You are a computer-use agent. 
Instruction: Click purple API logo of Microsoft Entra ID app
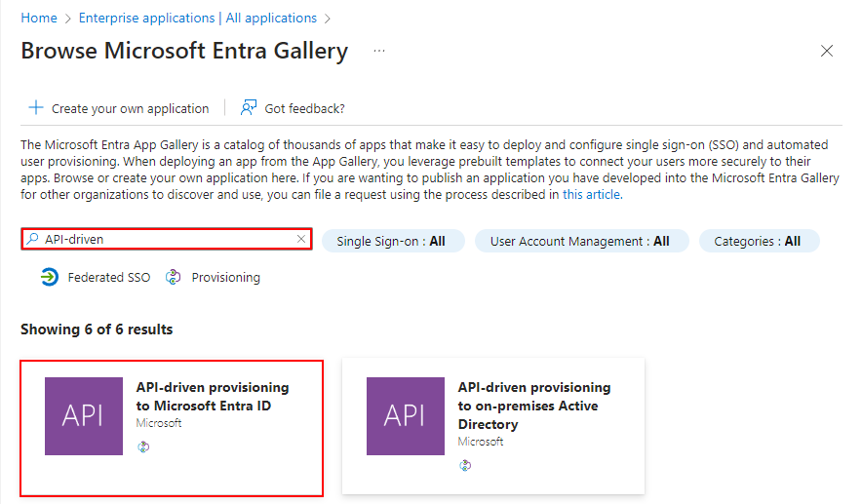(x=84, y=416)
